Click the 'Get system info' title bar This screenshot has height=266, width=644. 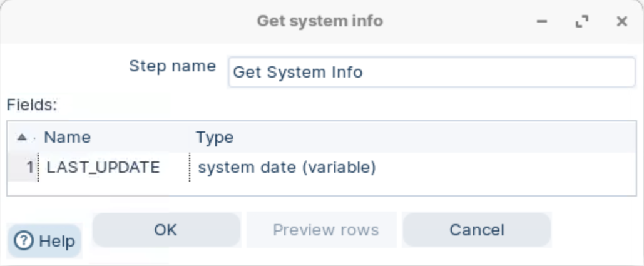pyautogui.click(x=320, y=21)
